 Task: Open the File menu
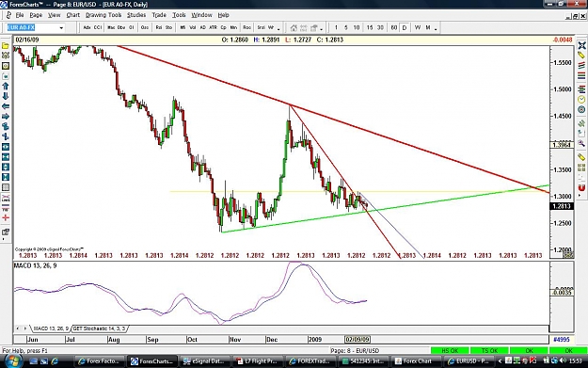coord(20,15)
